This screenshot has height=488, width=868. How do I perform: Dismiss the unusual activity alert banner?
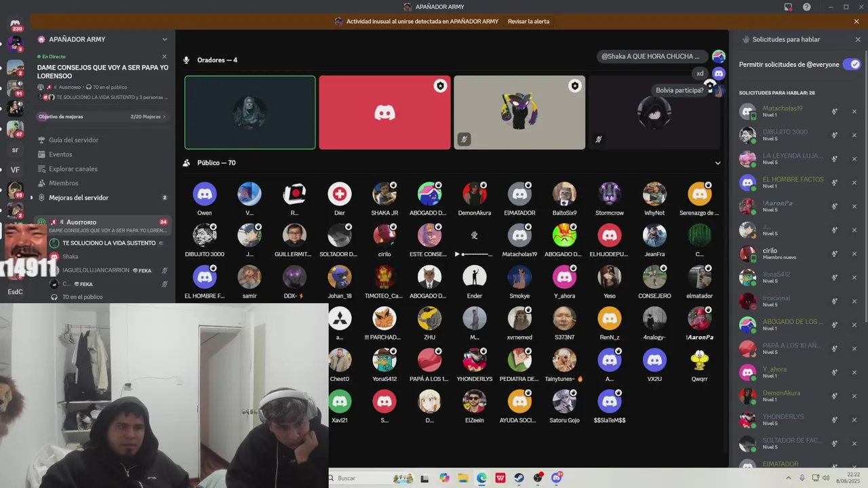click(x=856, y=21)
